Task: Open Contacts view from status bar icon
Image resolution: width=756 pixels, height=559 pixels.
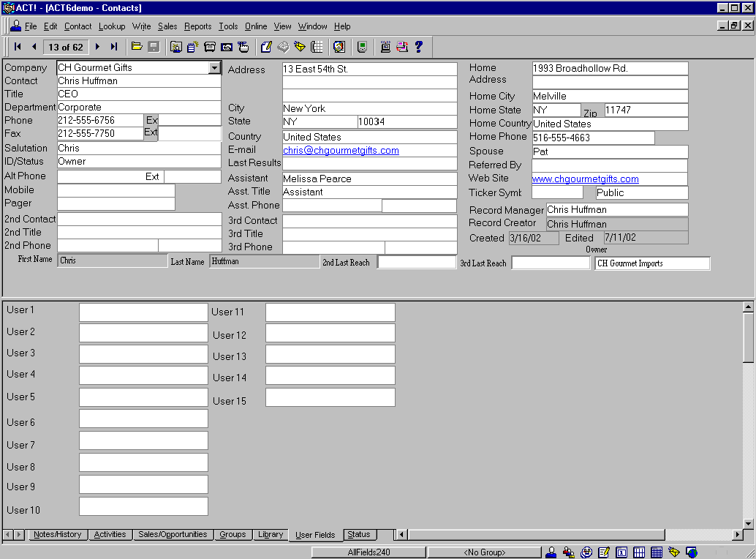Action: pos(551,552)
